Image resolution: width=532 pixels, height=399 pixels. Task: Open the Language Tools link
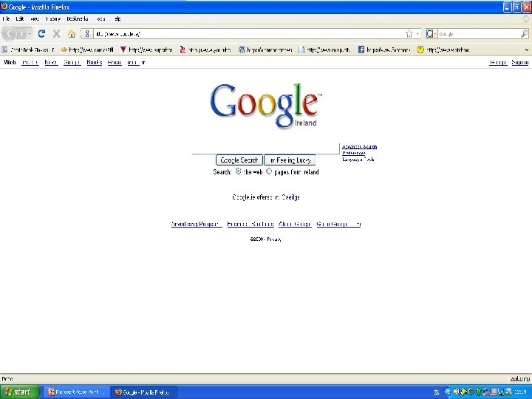tap(358, 159)
